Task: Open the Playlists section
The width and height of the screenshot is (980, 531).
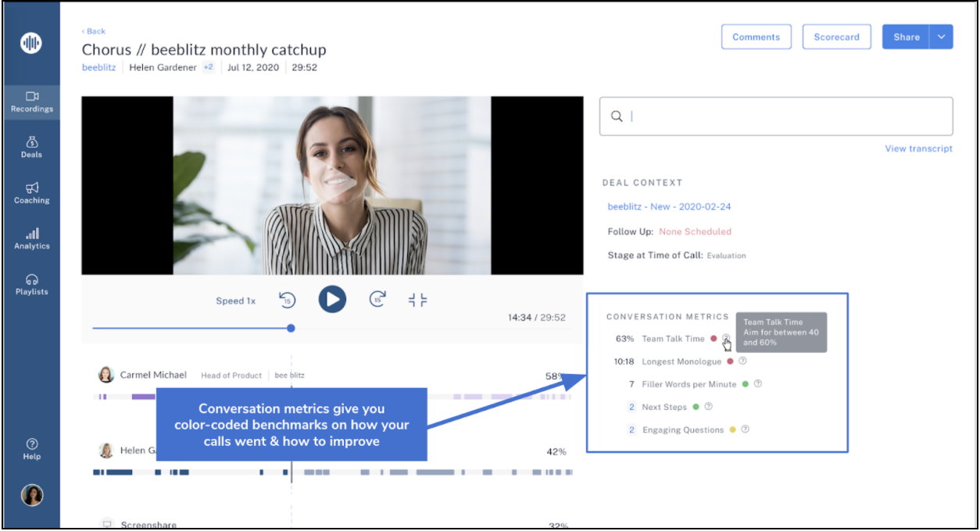Action: 31,284
